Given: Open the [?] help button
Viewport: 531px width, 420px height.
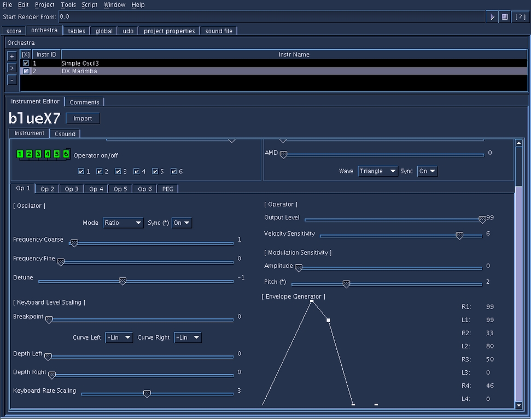Looking at the screenshot, I should coord(520,17).
